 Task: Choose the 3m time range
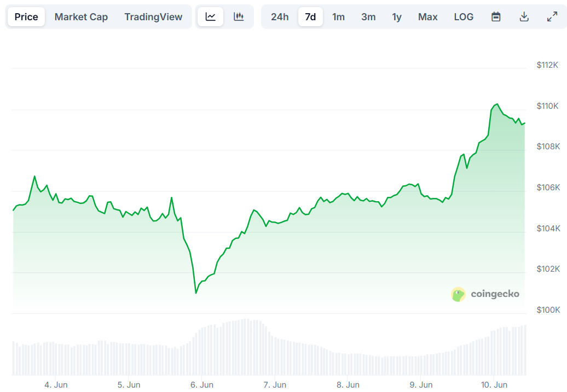368,16
